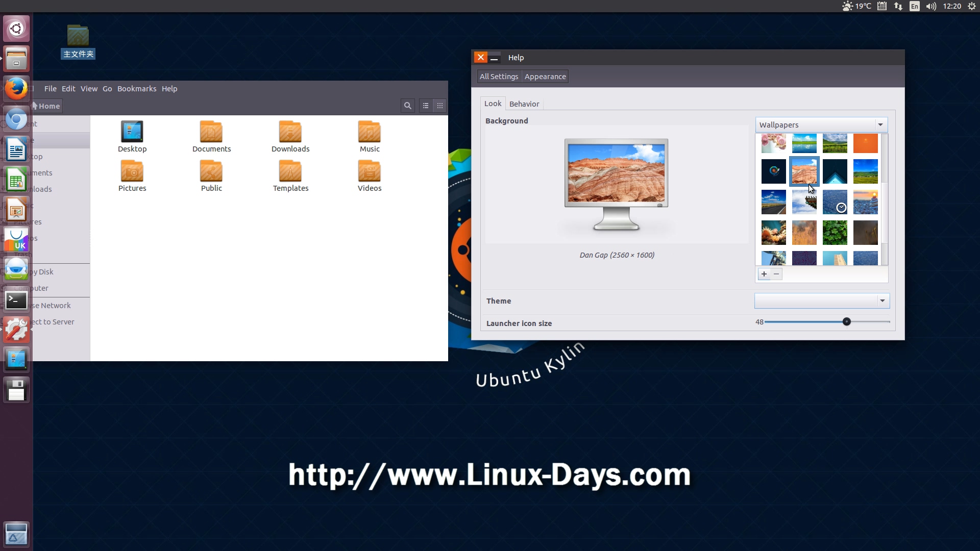This screenshot has height=551, width=980.
Task: Open the Help menu in settings window
Action: point(516,58)
